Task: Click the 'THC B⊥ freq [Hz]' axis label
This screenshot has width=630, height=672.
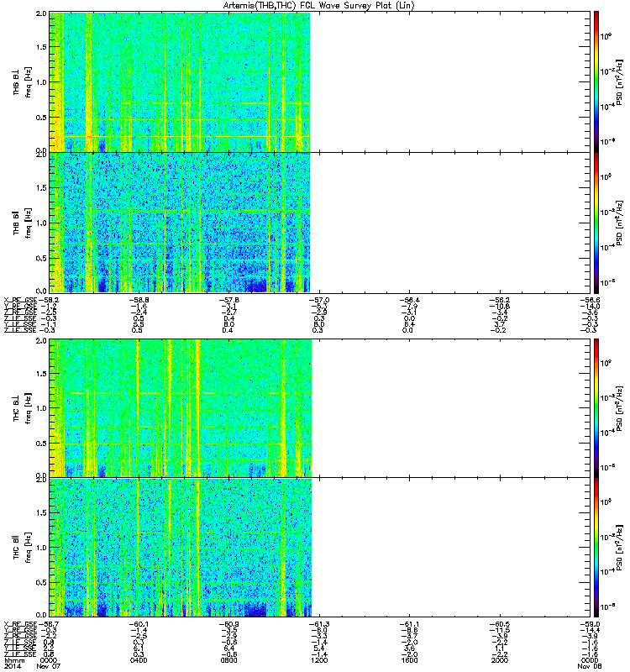Action: (x=22, y=408)
